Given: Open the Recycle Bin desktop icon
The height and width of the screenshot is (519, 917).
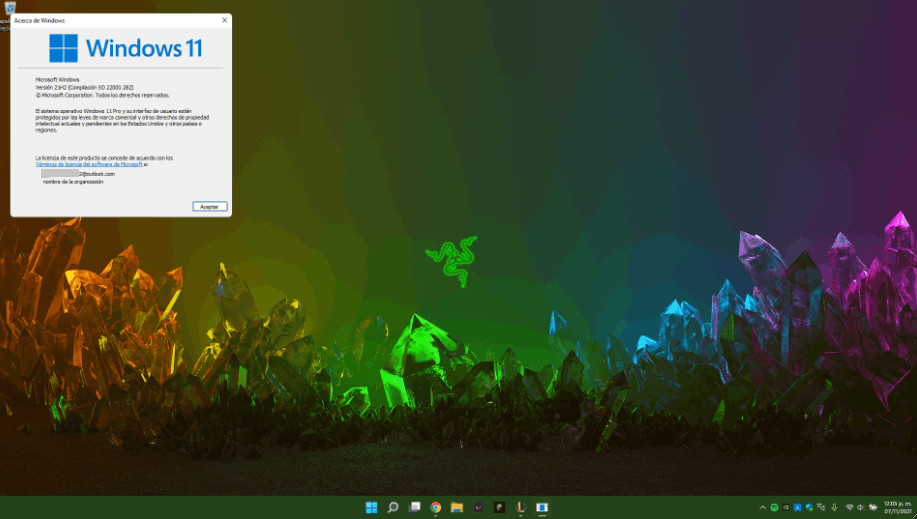Looking at the screenshot, I should click(10, 8).
